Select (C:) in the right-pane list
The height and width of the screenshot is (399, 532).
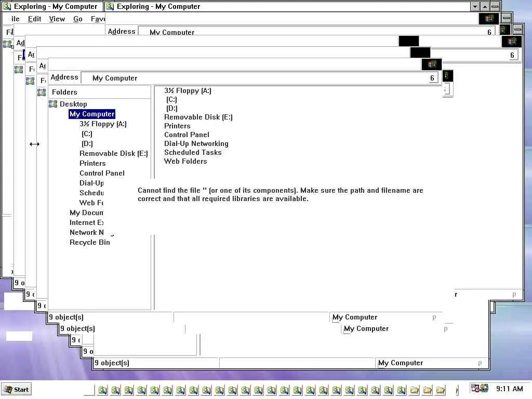pos(171,99)
